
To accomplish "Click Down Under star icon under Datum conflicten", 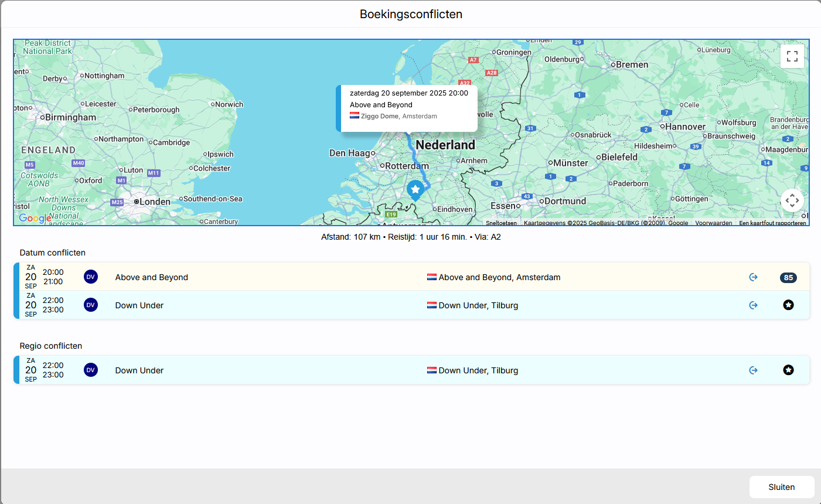I will coord(789,305).
